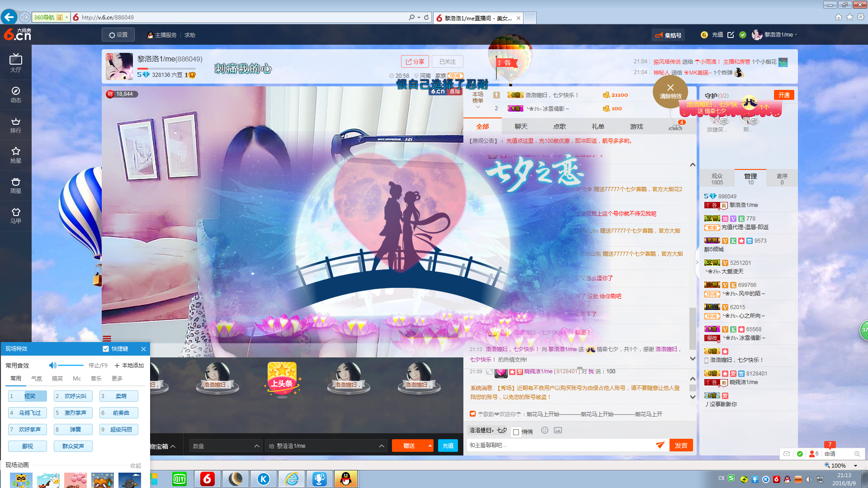Click the insert image icon in chat
Image resolution: width=868 pixels, height=488 pixels.
pos(558,430)
